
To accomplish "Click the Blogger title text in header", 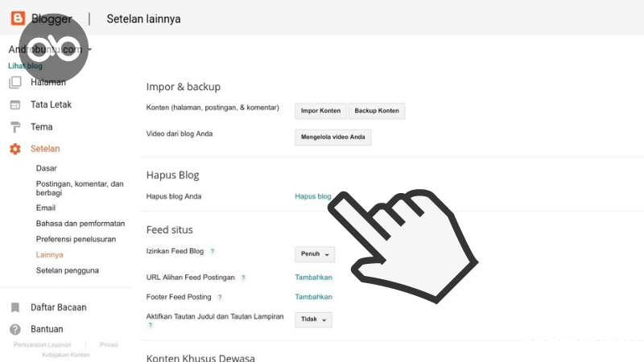I will (52, 19).
